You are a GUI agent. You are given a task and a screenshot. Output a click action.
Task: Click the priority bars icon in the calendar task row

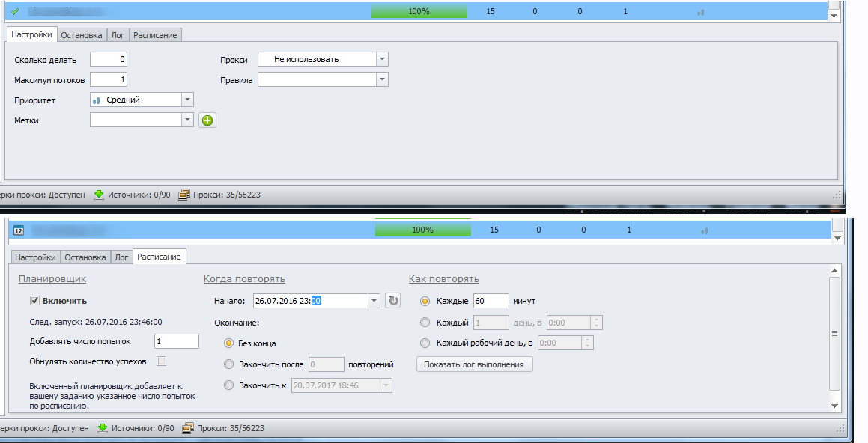tap(704, 230)
